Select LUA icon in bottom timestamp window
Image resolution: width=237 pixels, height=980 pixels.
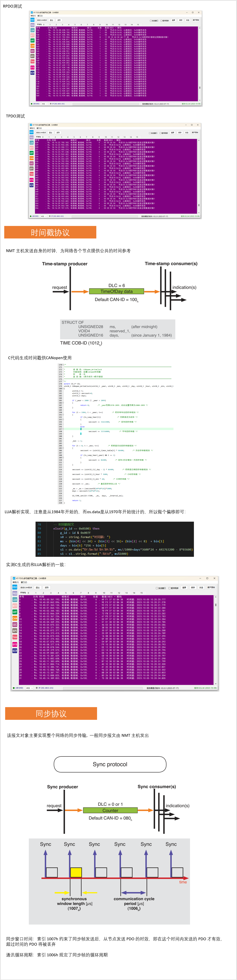point(15,599)
